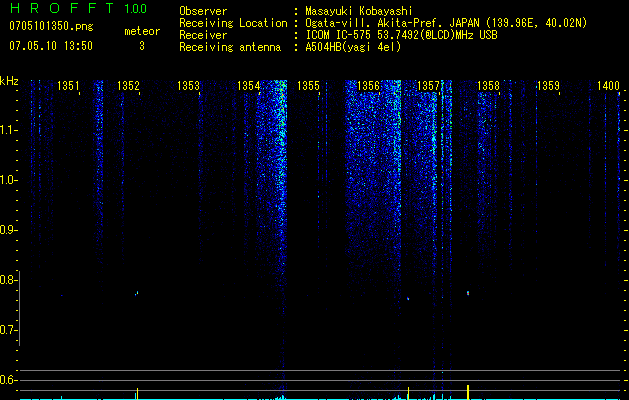Click the ICOM IC-575 receiver text
This screenshot has height=400, width=629.
[401, 35]
